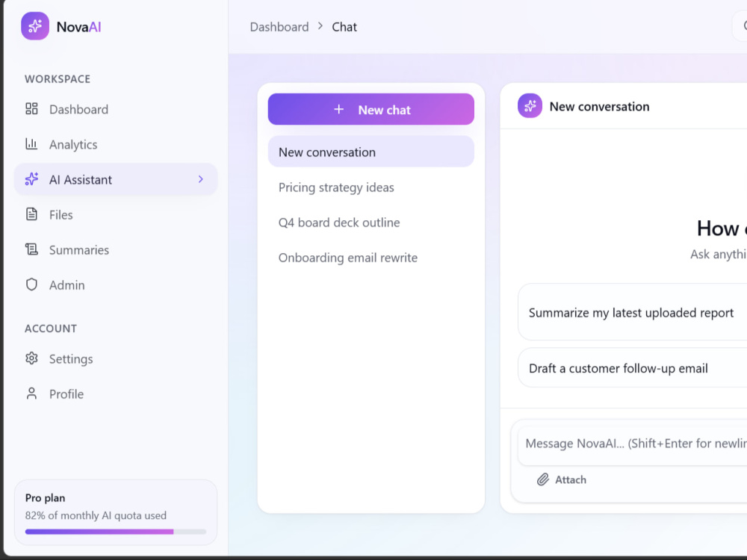Select the New conversation chat entry
This screenshot has height=560, width=747.
[371, 152]
